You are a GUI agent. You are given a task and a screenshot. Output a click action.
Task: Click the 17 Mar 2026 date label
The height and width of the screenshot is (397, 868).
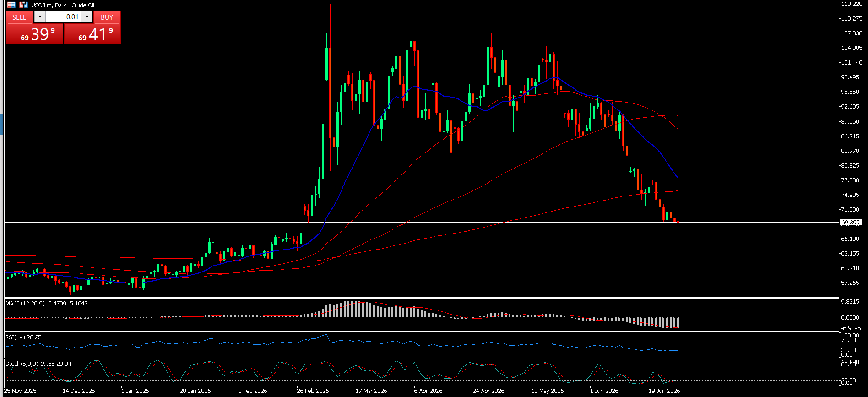click(x=371, y=391)
